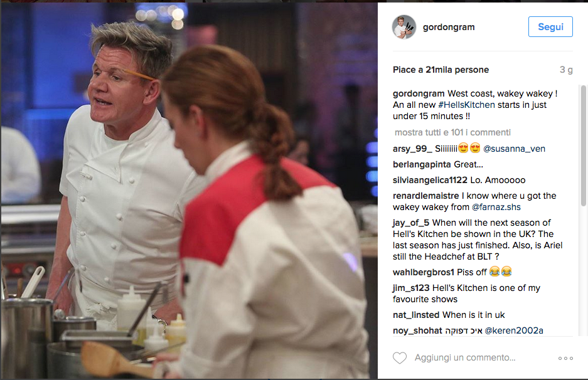Open the gordongram username at post header
Screen dimensions: 588x380
click(449, 27)
